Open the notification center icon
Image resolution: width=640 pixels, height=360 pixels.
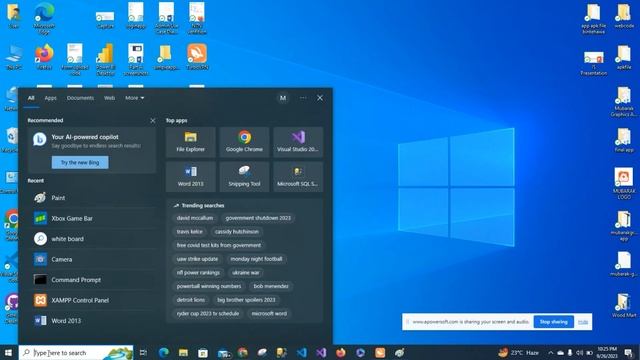click(x=629, y=353)
